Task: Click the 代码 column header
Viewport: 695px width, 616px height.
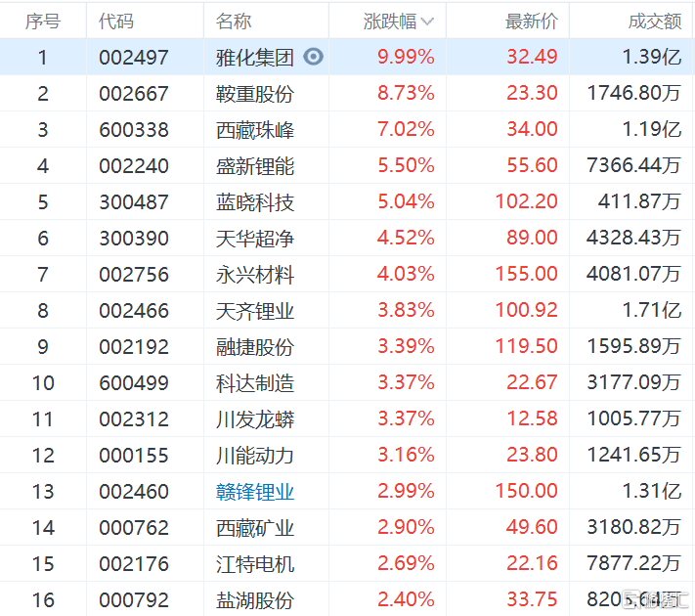Action: tap(116, 22)
